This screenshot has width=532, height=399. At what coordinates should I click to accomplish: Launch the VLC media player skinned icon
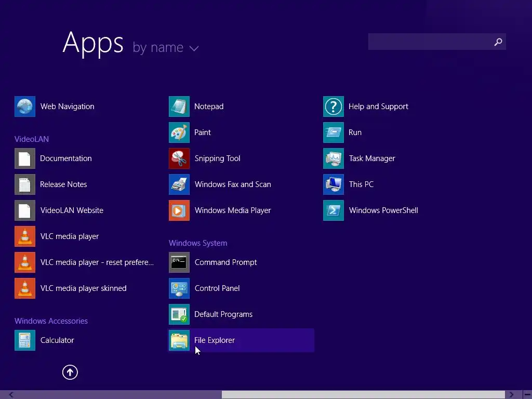(25, 288)
